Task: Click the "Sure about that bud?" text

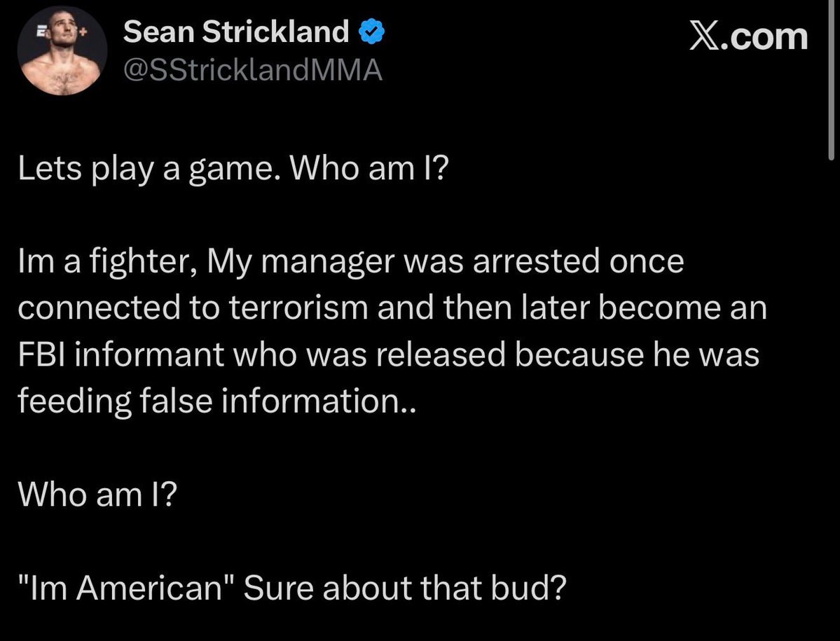Action: [x=405, y=588]
